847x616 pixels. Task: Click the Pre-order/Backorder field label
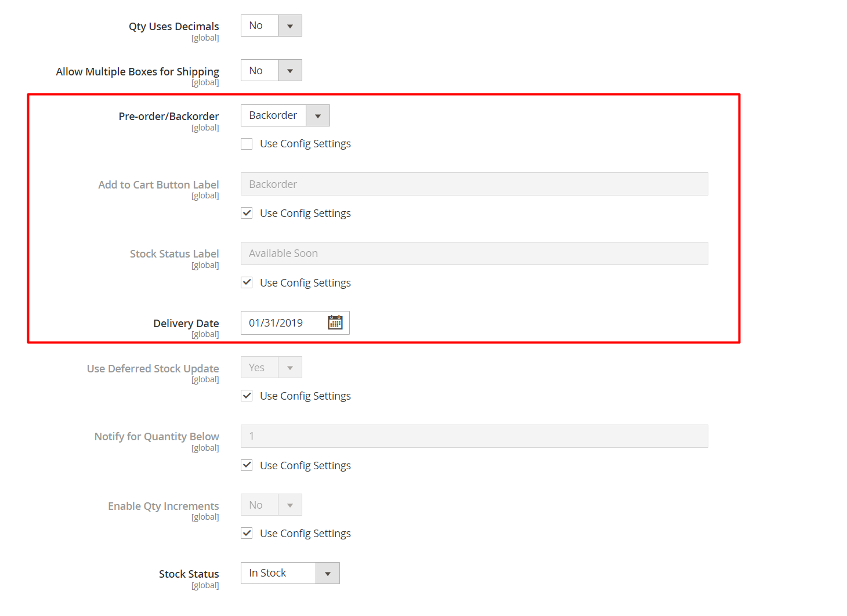tap(168, 116)
